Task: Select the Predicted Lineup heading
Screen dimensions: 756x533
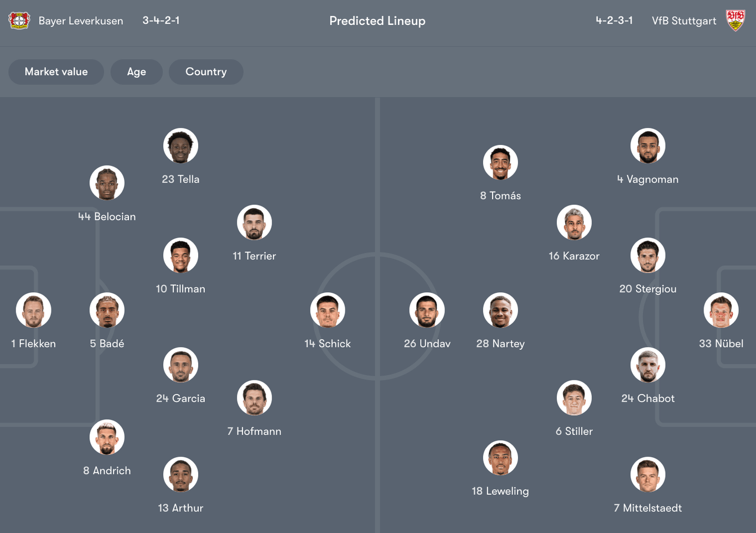Action: click(x=377, y=20)
